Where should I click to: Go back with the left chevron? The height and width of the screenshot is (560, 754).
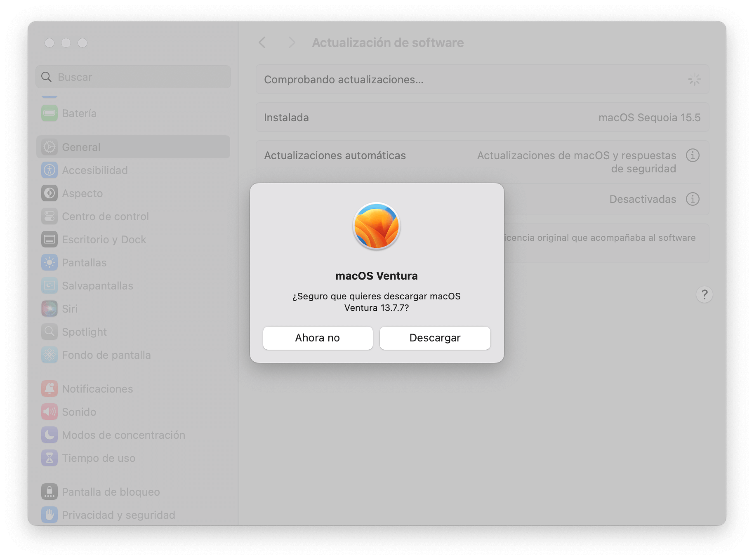tap(262, 42)
